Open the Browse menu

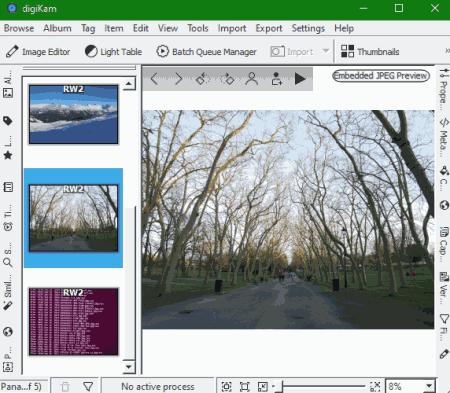(19, 28)
